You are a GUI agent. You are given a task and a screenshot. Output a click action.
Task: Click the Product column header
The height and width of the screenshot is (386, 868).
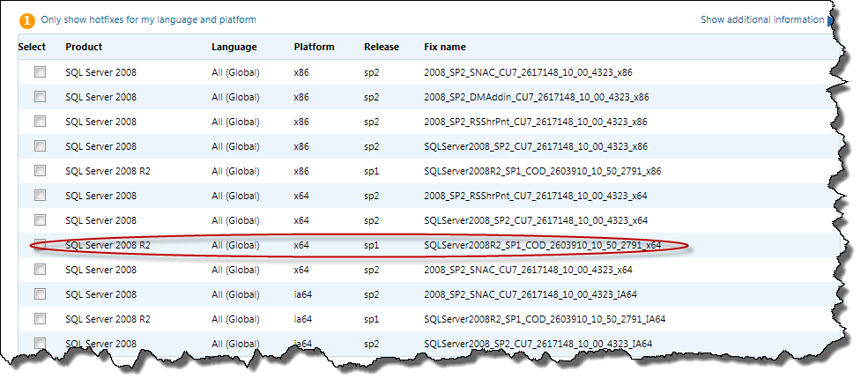point(84,47)
